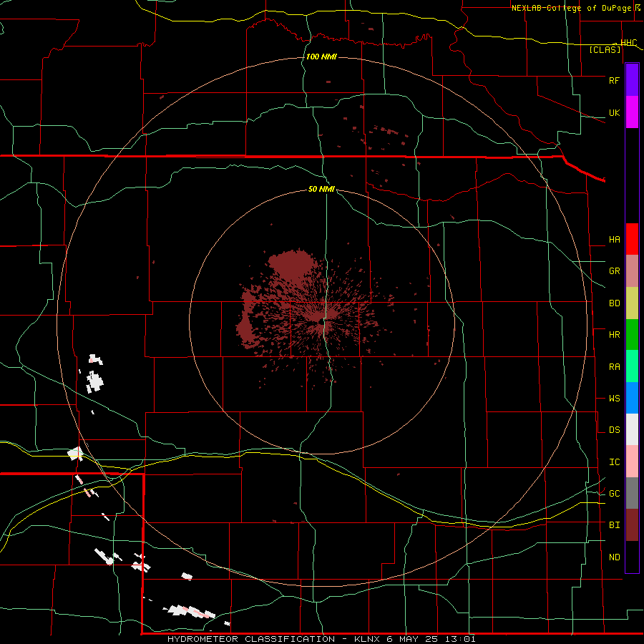Pick the mint green RA legend swatch
Screen dimensions: 644x644
pyautogui.click(x=632, y=366)
